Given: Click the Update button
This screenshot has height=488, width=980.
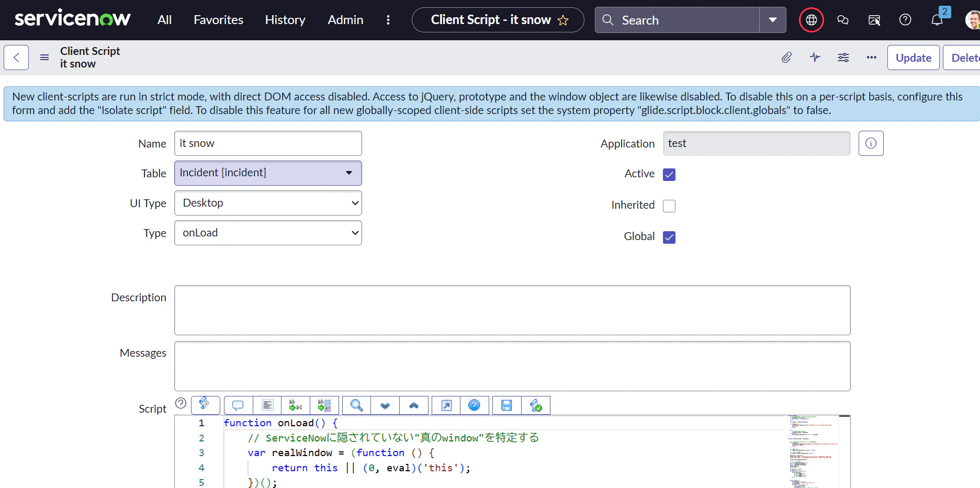Looking at the screenshot, I should 913,58.
